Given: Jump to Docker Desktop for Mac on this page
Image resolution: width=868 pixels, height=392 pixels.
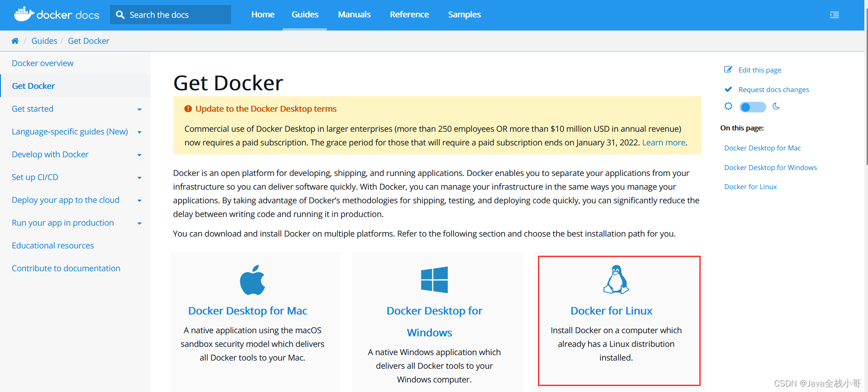Looking at the screenshot, I should tap(762, 148).
